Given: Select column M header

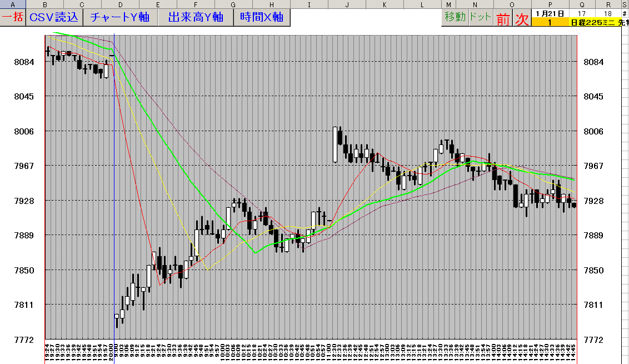Looking at the screenshot, I should pyautogui.click(x=448, y=4).
